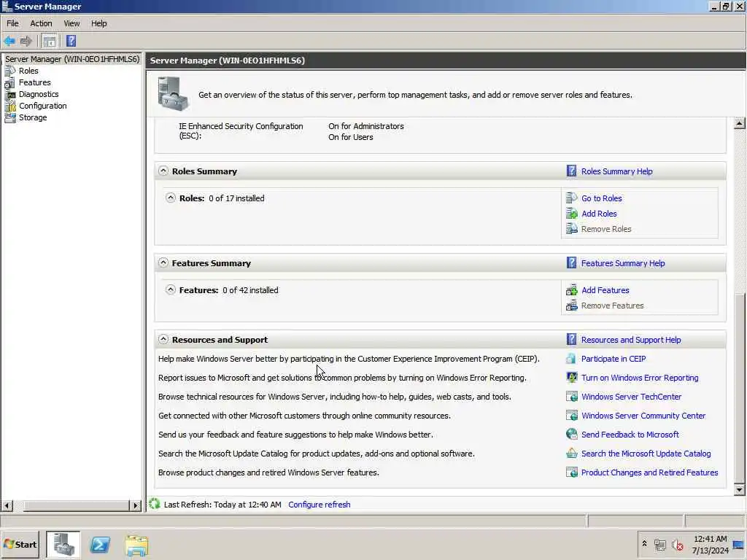Click the Show Desktop button in the tray

pos(740,545)
